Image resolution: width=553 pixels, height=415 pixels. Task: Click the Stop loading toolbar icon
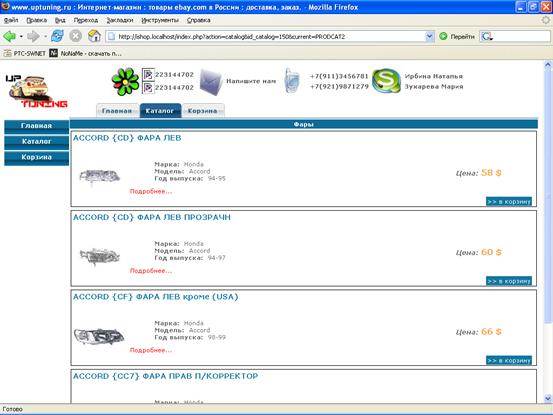[x=75, y=36]
